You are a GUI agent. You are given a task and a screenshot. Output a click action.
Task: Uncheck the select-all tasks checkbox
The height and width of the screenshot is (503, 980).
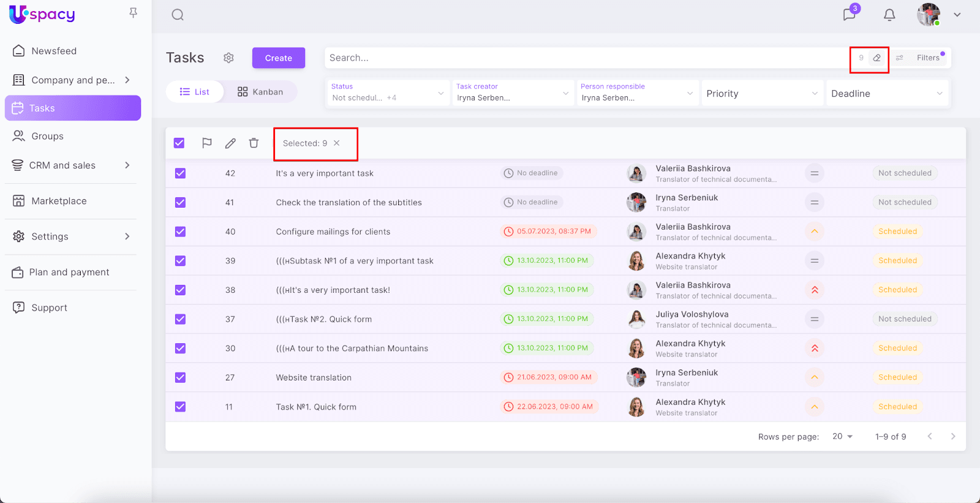(x=179, y=143)
